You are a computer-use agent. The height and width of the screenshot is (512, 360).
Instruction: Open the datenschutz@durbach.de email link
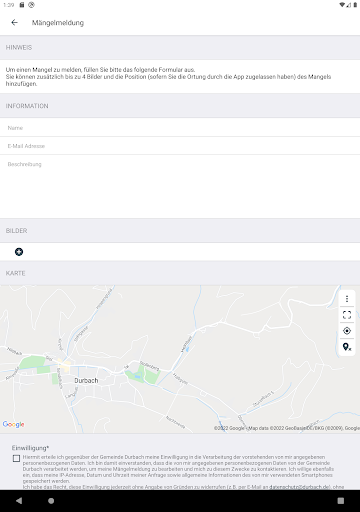[299, 487]
